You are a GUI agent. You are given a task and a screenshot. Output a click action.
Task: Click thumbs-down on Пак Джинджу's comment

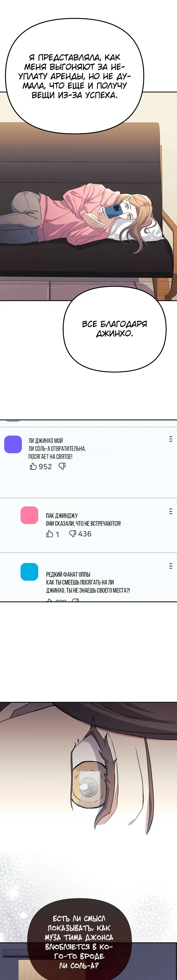(73, 534)
